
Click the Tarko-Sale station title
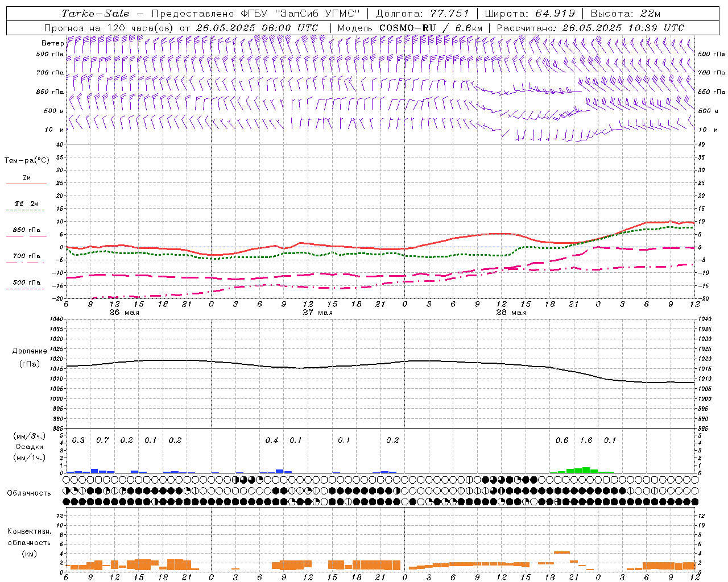(x=95, y=14)
